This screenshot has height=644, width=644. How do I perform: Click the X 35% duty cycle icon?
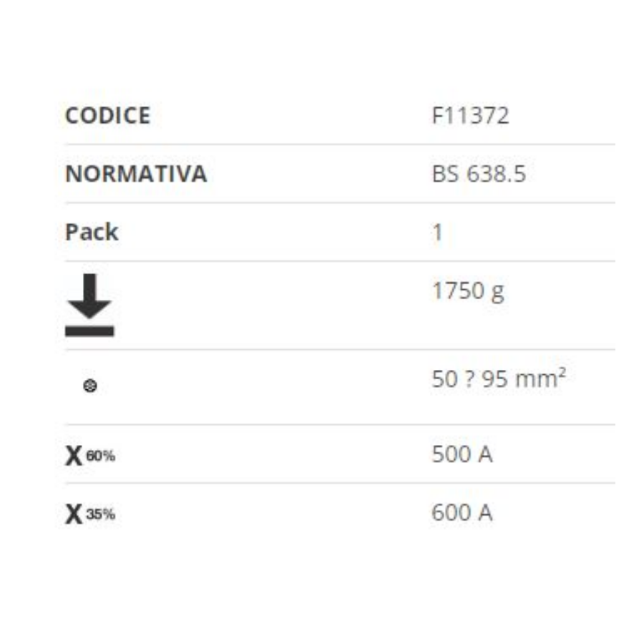[90, 514]
